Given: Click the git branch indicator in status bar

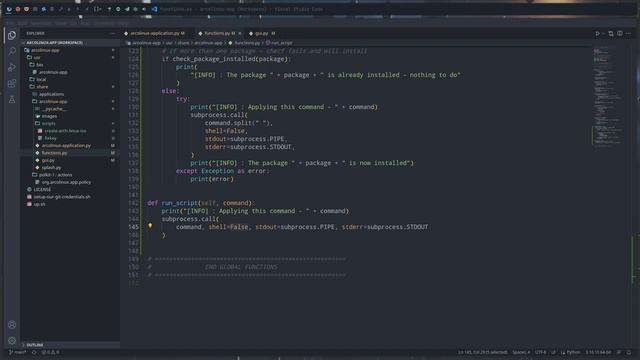Looking at the screenshot, I should click(18, 352).
